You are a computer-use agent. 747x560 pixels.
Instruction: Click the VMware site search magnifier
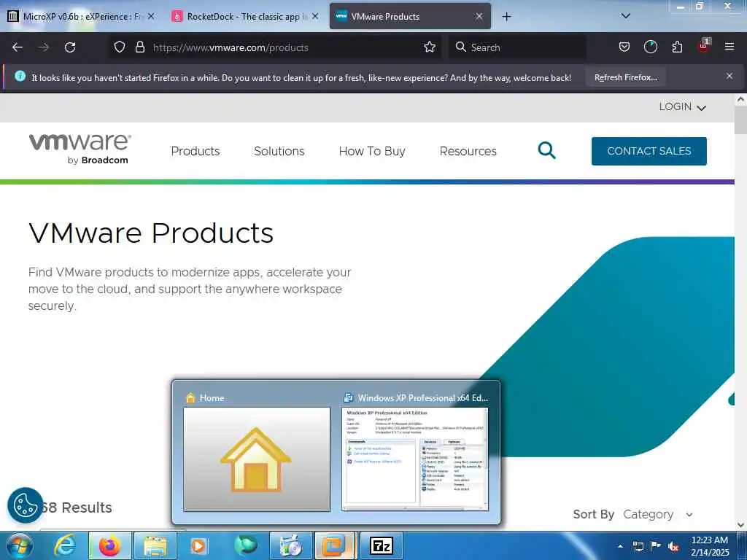coord(546,150)
